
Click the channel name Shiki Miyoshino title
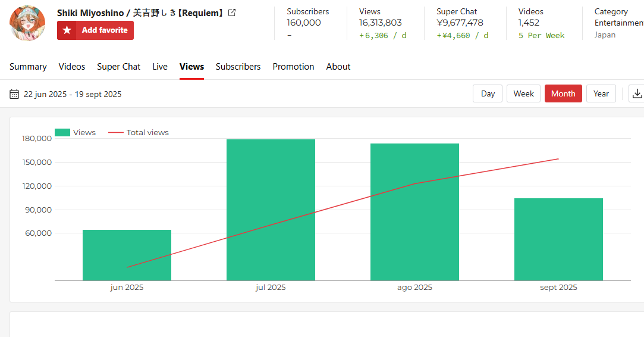click(142, 13)
